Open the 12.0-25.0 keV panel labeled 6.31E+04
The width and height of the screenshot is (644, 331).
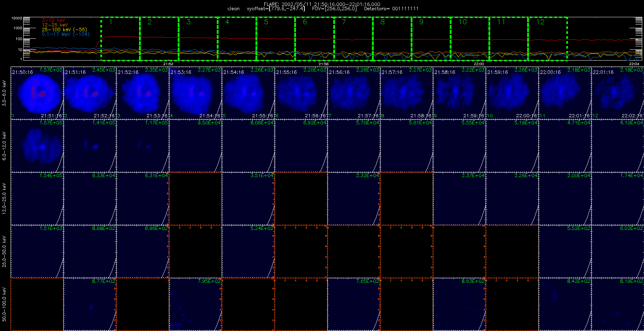(x=143, y=198)
